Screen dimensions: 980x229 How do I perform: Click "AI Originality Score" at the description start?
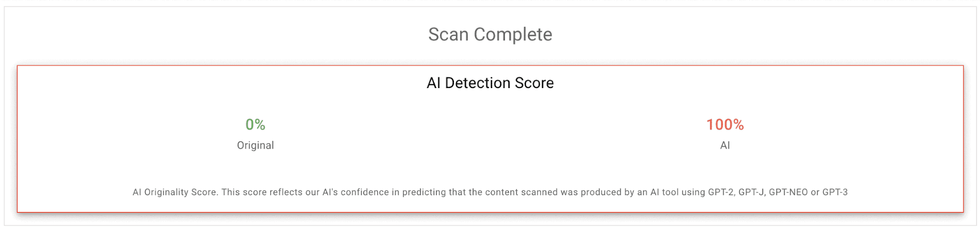coord(174,192)
